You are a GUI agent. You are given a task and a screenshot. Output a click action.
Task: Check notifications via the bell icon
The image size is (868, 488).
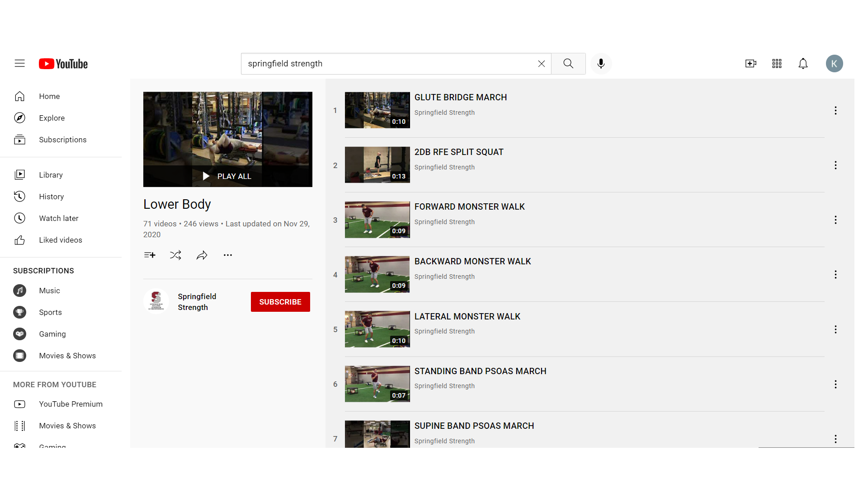(803, 63)
